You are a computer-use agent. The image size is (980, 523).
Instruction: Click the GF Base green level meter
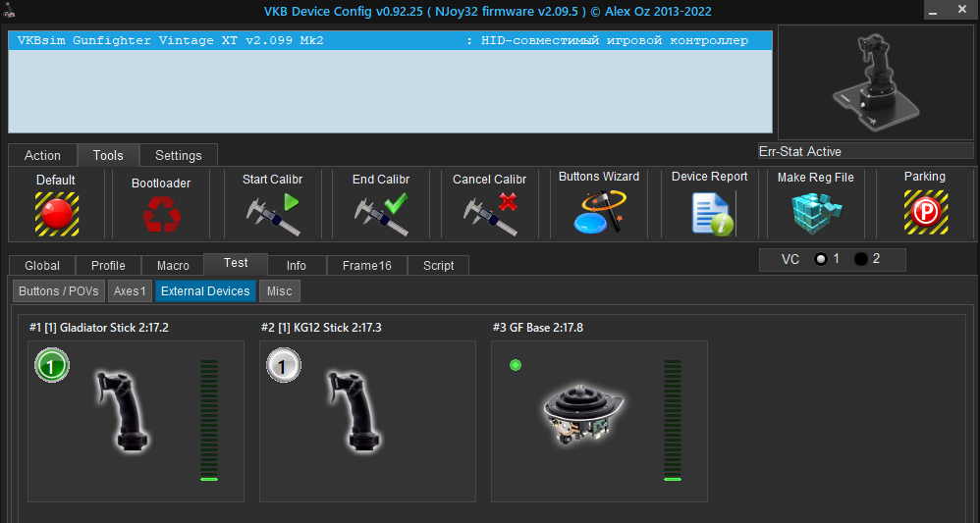pos(673,420)
